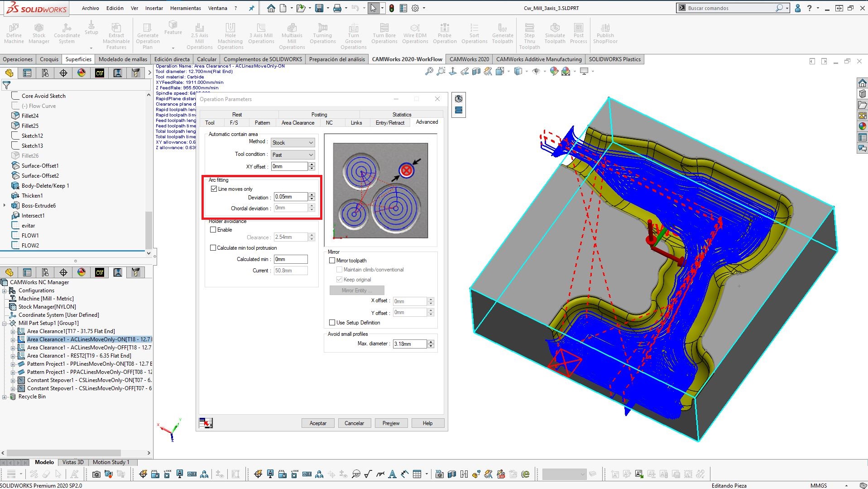
Task: Check the Mirror toolpath option
Action: point(332,261)
